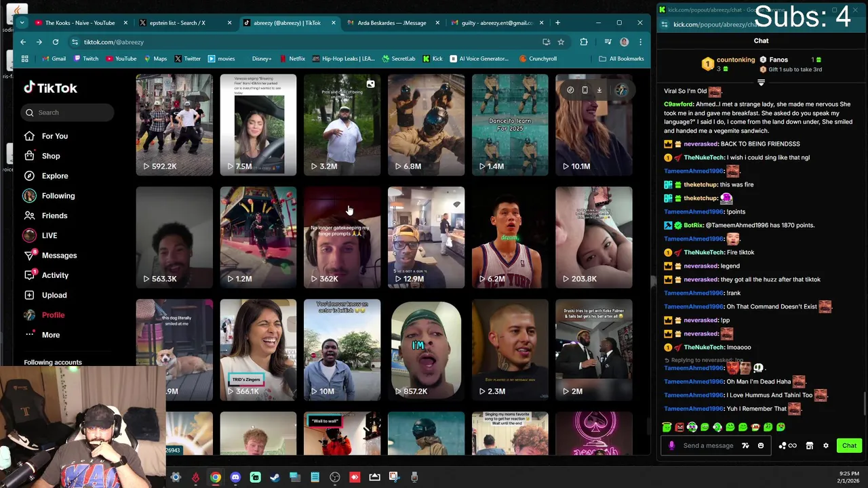This screenshot has height=488, width=868.
Task: Open video with 6.8M views
Action: [x=427, y=125]
